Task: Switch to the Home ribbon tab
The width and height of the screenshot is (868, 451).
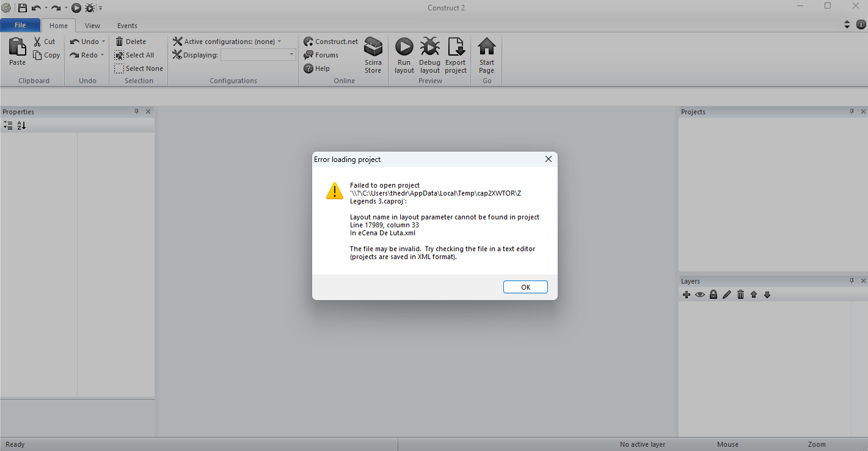Action: click(x=59, y=26)
